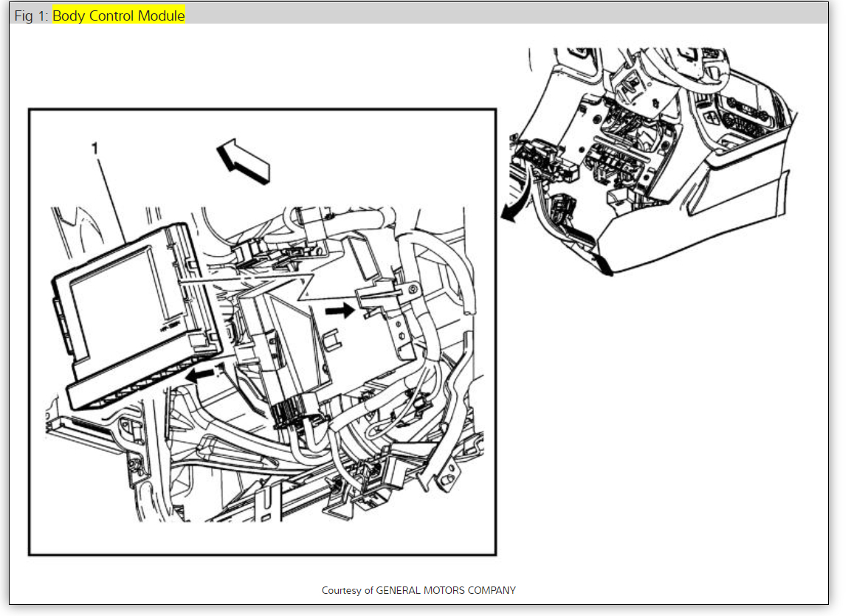Screen dimensions: 851x616
Task: Click the body control module box illustration
Action: point(136,314)
